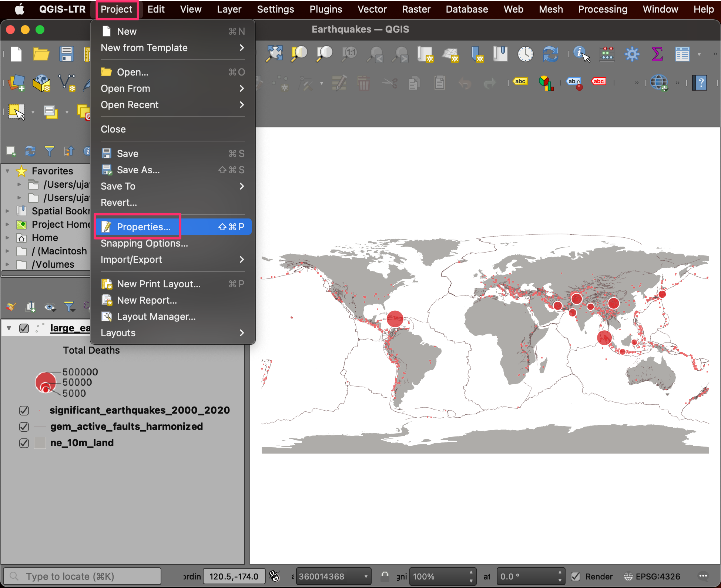721x588 pixels.
Task: Open the Processing Toolbox gear icon
Action: pos(632,54)
